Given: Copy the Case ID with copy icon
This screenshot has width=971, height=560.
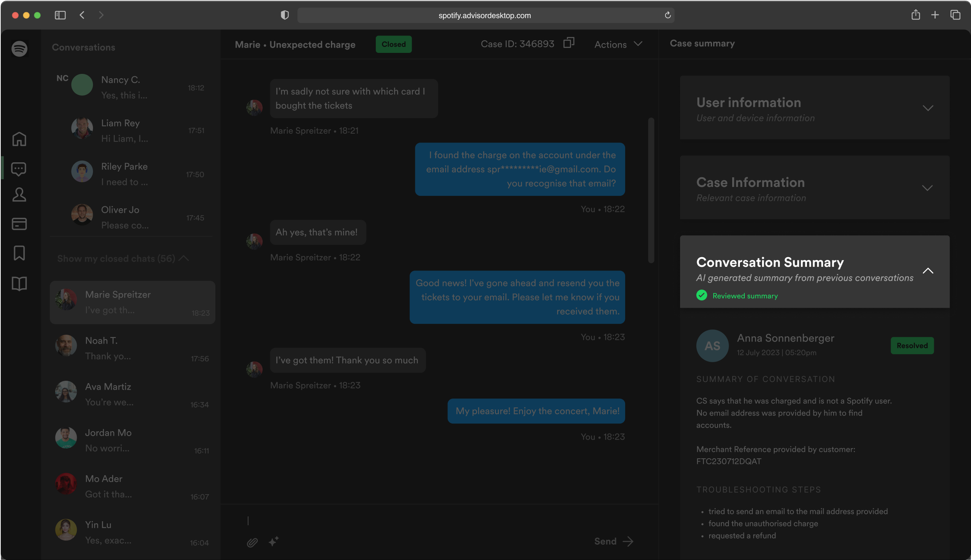Looking at the screenshot, I should tap(569, 43).
